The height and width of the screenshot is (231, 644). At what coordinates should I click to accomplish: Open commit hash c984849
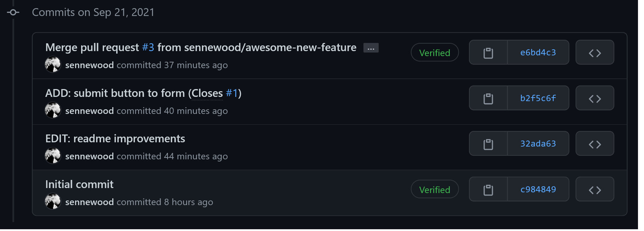coord(538,189)
